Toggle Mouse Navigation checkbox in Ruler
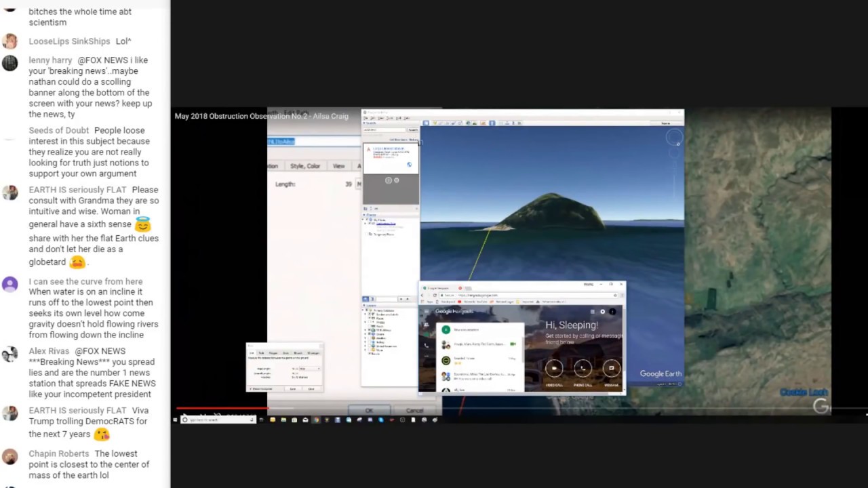 coord(252,388)
